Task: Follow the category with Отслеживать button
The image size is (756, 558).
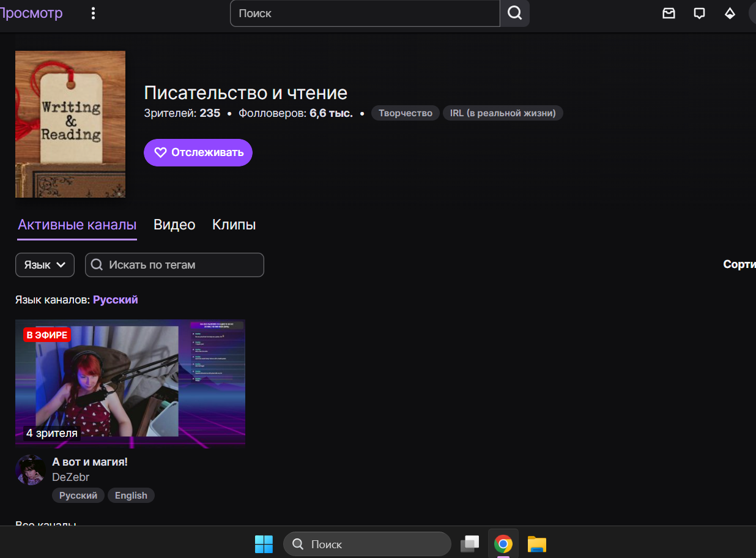Action: click(198, 152)
